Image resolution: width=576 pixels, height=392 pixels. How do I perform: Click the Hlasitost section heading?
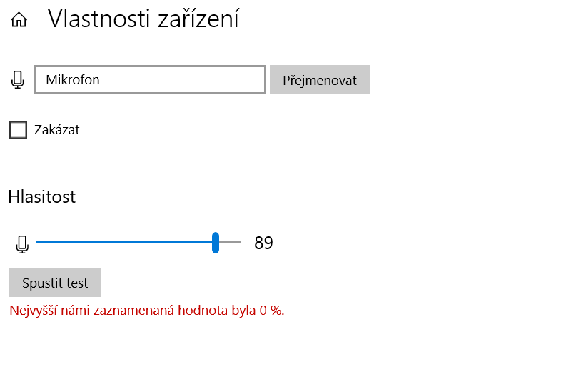[x=42, y=197]
